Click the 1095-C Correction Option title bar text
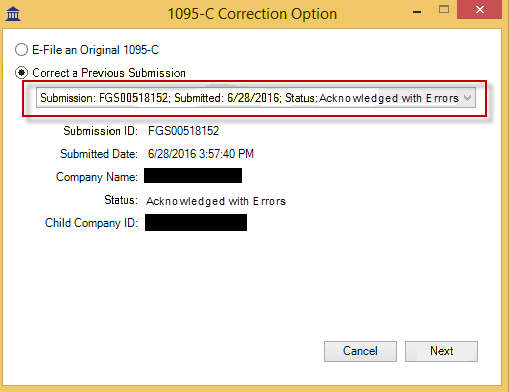509x392 pixels. [x=252, y=14]
